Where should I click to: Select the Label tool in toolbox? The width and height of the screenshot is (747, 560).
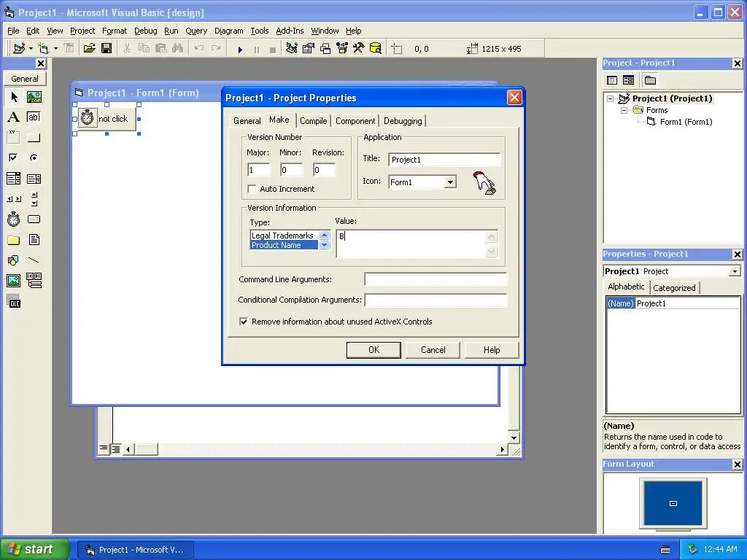click(x=14, y=117)
